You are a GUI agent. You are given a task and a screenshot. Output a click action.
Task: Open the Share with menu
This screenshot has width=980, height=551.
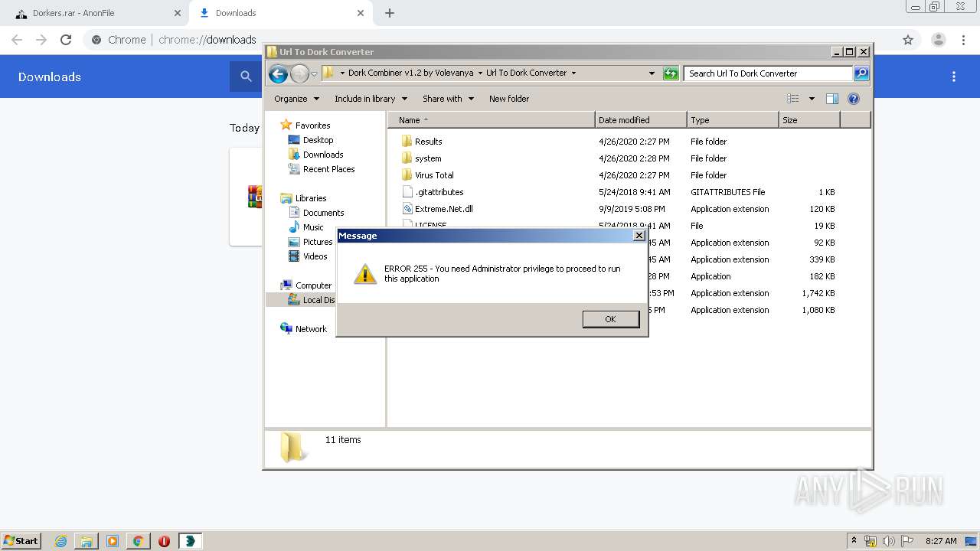click(448, 99)
